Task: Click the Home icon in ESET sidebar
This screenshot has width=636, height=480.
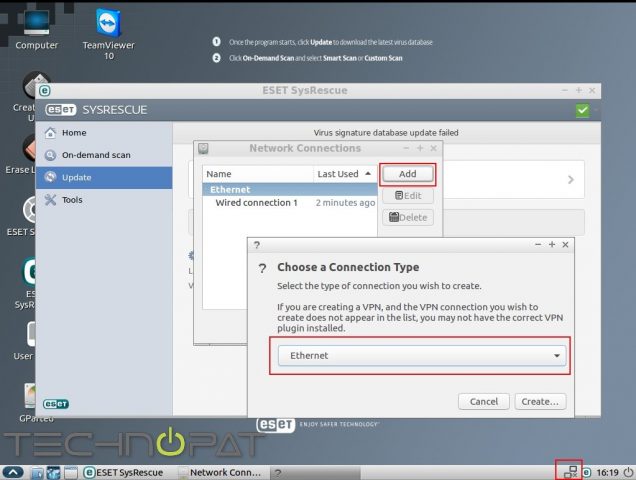Action: click(x=50, y=133)
